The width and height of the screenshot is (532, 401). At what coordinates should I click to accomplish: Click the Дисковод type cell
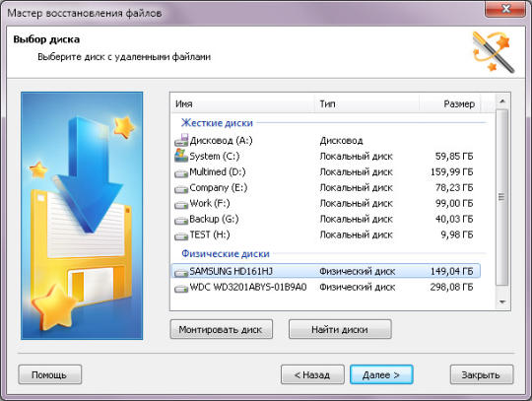(341, 141)
